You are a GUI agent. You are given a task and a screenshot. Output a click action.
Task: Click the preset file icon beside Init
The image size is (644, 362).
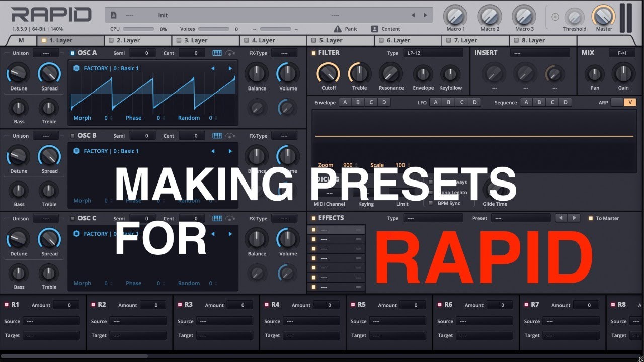click(x=114, y=15)
